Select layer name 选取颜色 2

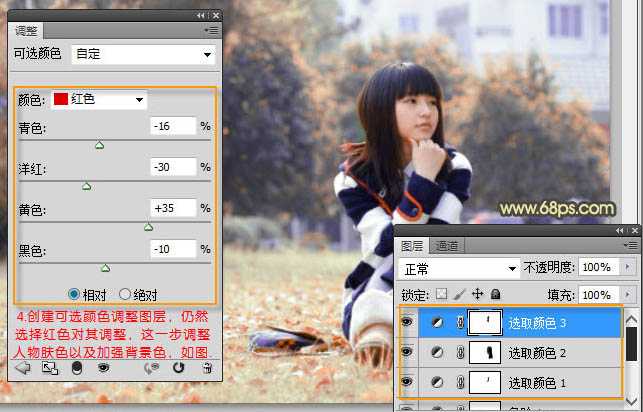537,353
